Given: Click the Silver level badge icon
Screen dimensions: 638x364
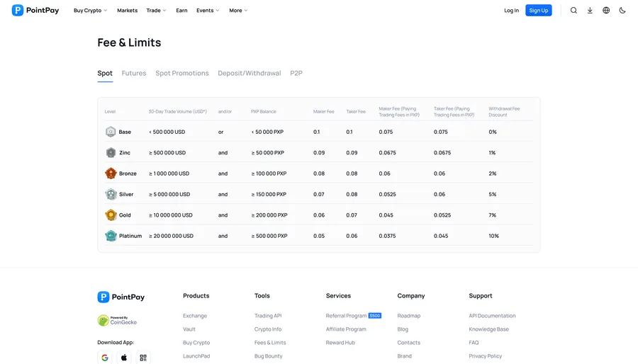Looking at the screenshot, I should 111,194.
